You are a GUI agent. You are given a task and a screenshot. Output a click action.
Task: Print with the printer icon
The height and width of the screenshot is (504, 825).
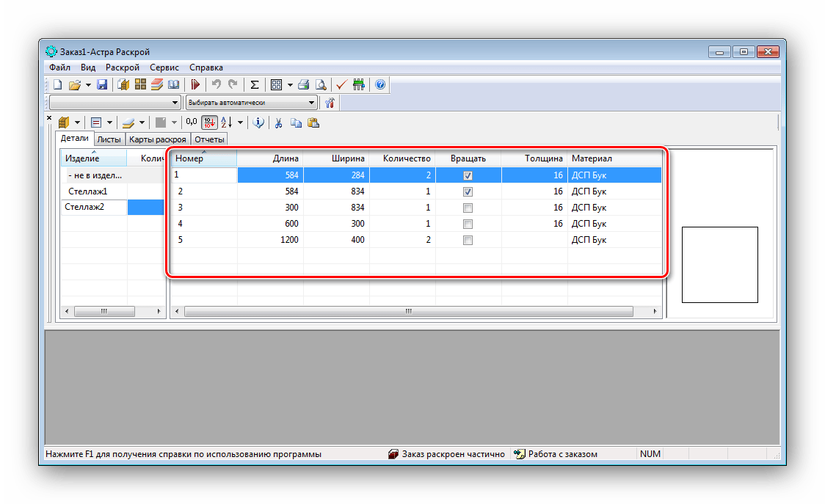(x=304, y=84)
